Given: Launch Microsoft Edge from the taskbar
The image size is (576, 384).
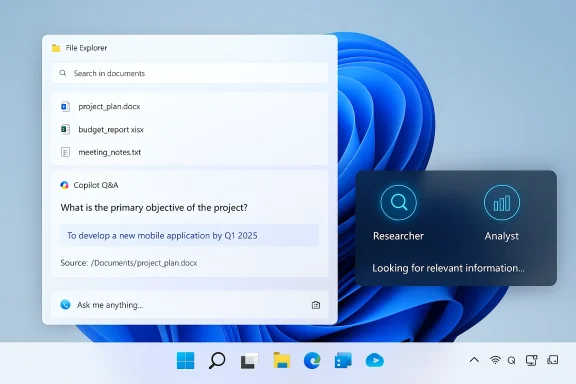Looking at the screenshot, I should click(x=312, y=360).
